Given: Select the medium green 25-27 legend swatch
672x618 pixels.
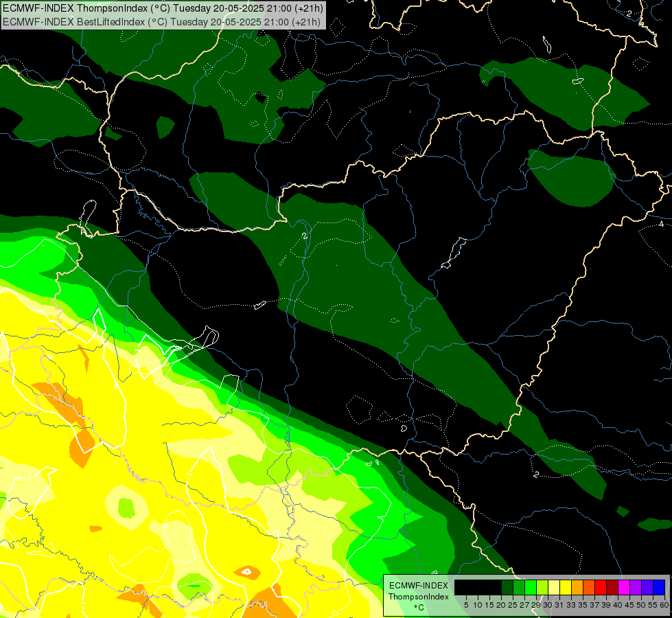Looking at the screenshot, I should coord(519,587).
